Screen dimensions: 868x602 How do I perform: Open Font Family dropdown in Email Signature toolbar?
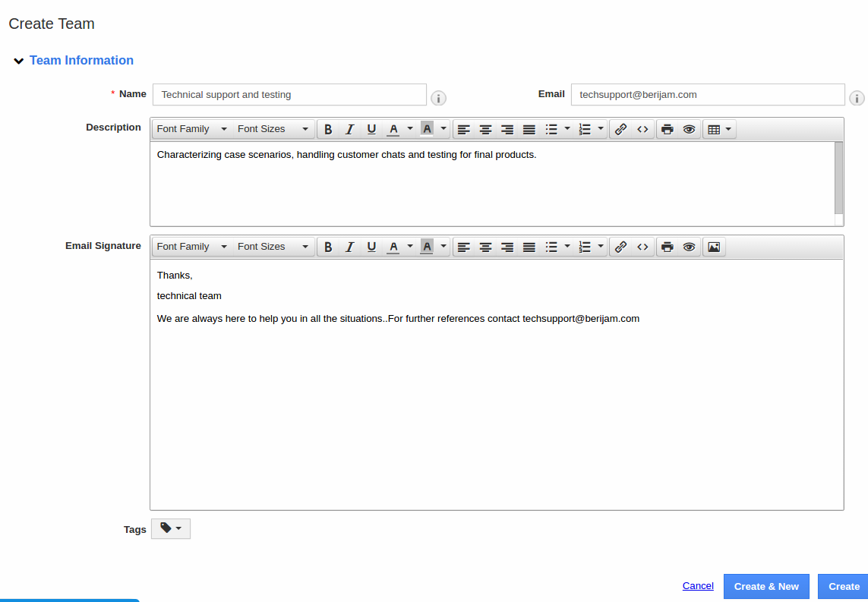(x=192, y=247)
